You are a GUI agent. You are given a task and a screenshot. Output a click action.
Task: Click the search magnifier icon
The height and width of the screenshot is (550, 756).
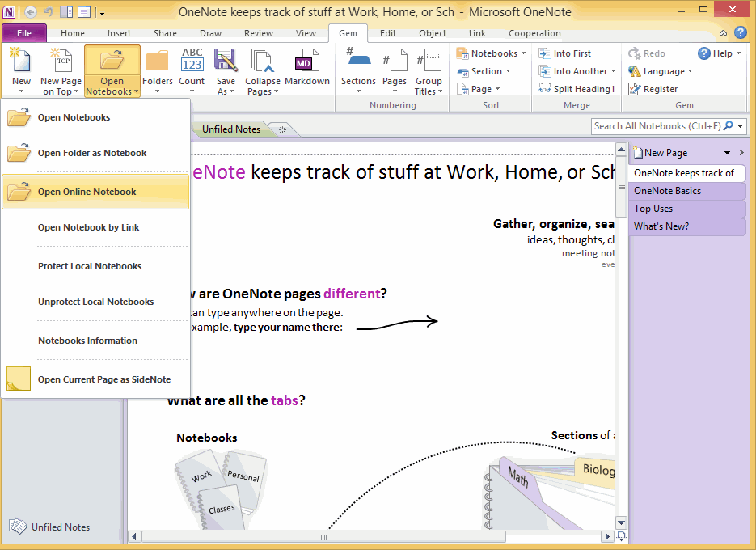click(728, 126)
